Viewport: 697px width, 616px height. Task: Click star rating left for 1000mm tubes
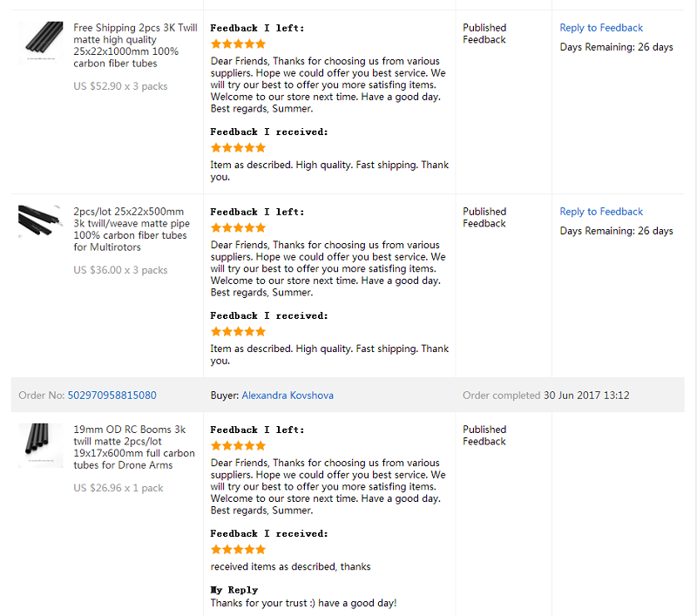coord(238,44)
